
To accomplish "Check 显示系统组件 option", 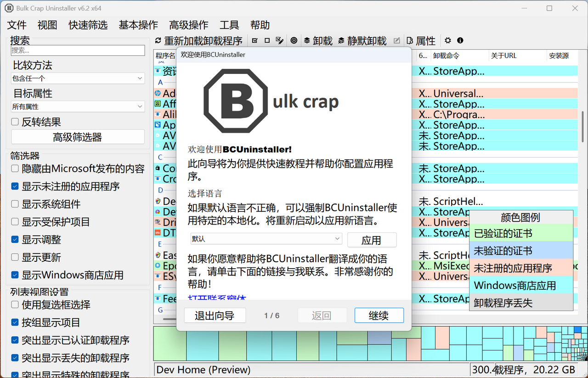I will point(15,204).
